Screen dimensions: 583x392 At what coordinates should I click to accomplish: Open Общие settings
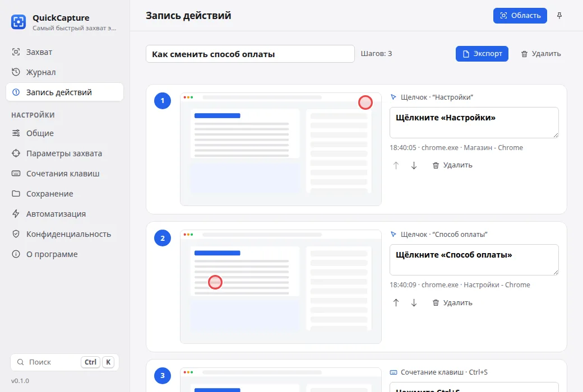pyautogui.click(x=64, y=133)
